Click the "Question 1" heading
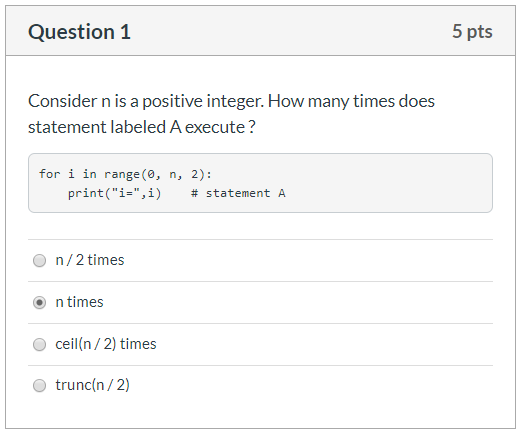517x441 pixels. pos(79,32)
